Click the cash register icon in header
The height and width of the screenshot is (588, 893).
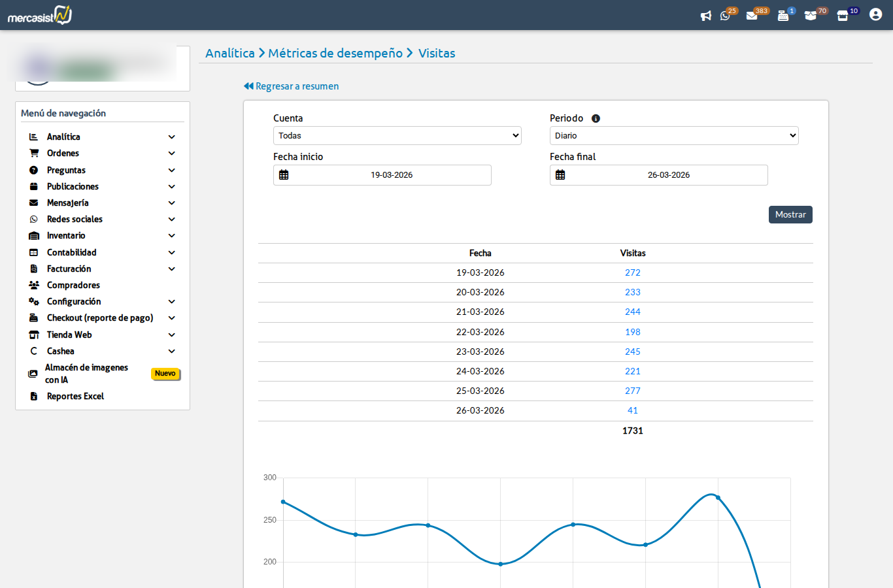click(x=783, y=16)
